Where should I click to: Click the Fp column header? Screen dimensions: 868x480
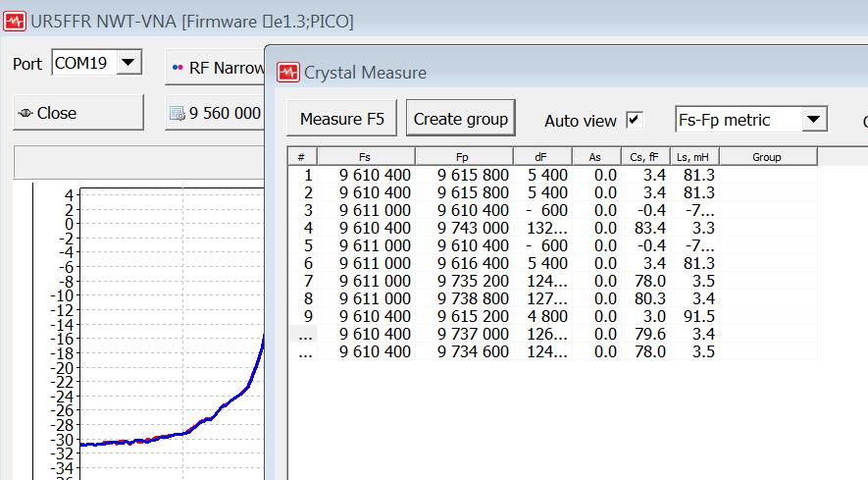463,157
